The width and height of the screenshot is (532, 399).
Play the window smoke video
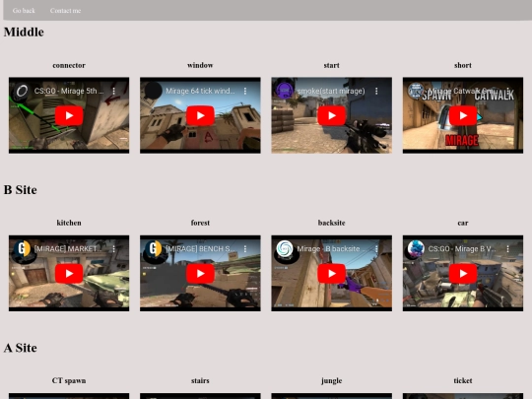tap(200, 115)
